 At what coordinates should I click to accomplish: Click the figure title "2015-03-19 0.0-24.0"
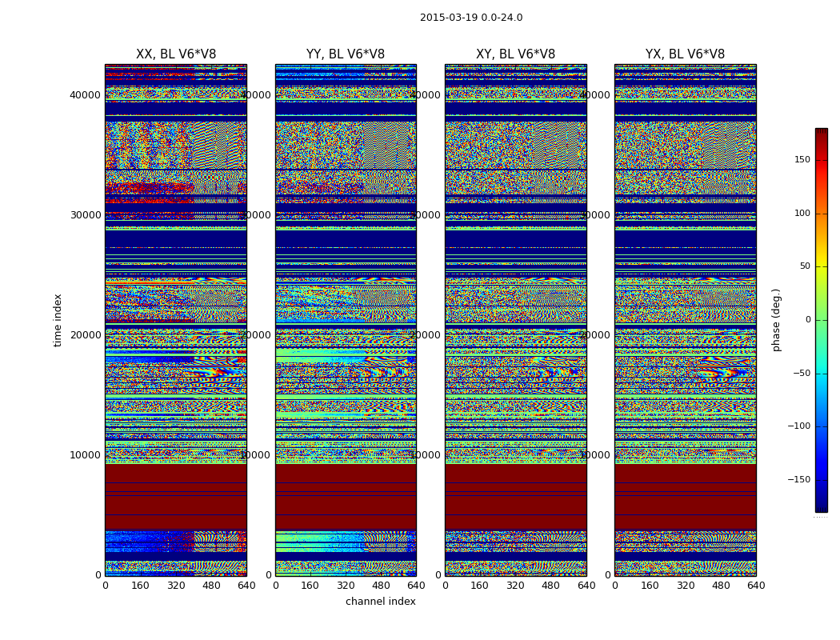(x=471, y=18)
